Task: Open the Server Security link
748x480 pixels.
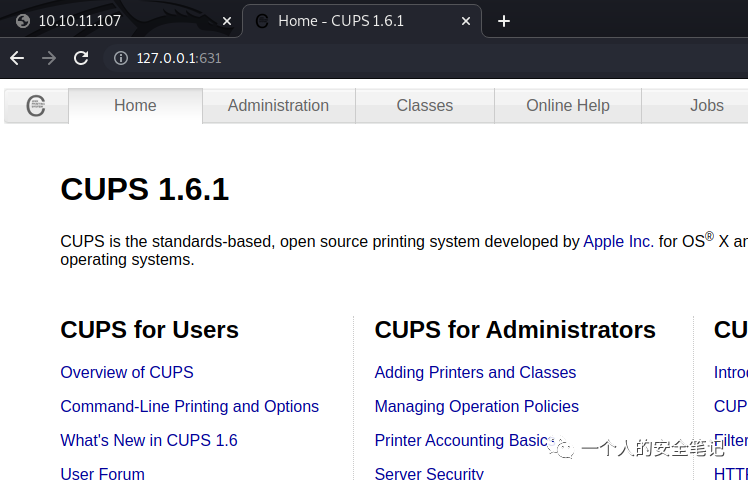Action: [x=429, y=473]
